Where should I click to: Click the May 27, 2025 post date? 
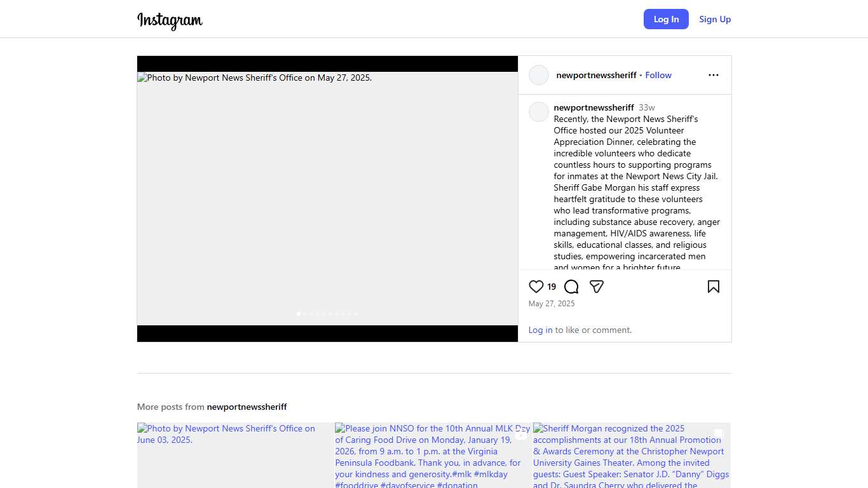[x=552, y=304]
